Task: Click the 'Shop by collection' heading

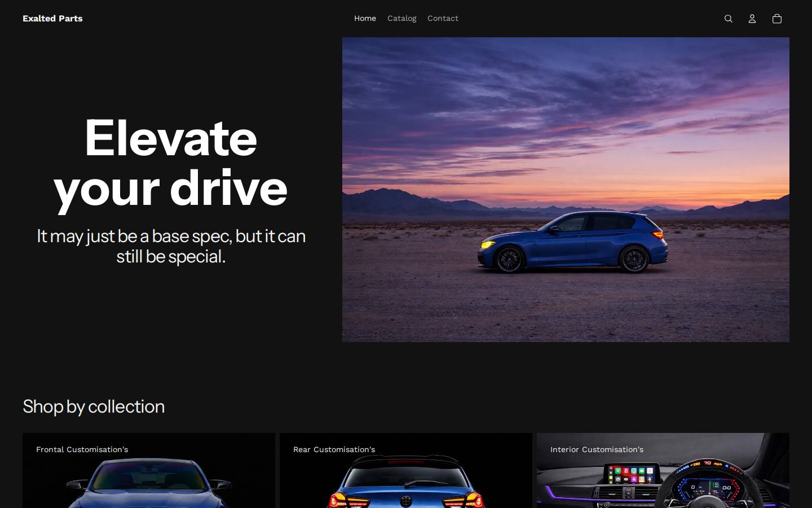Action: pyautogui.click(x=94, y=406)
